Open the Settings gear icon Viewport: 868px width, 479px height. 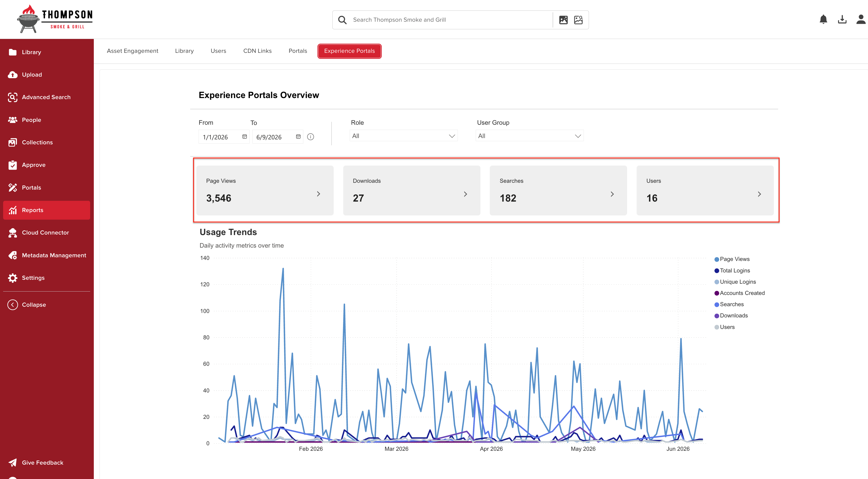(x=13, y=278)
